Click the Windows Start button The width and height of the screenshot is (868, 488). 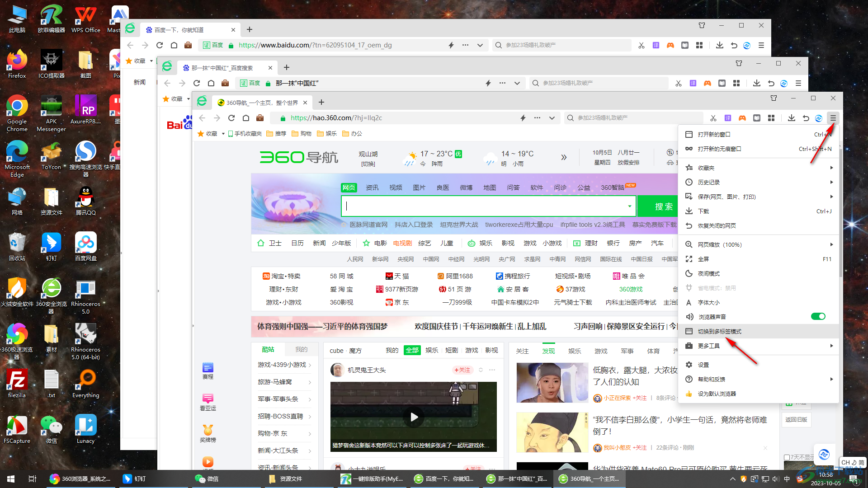tap(11, 479)
